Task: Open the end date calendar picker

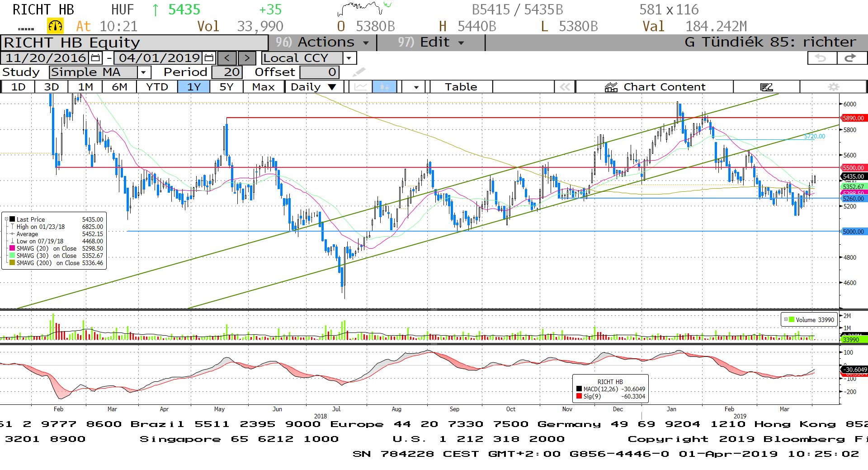Action: point(209,58)
